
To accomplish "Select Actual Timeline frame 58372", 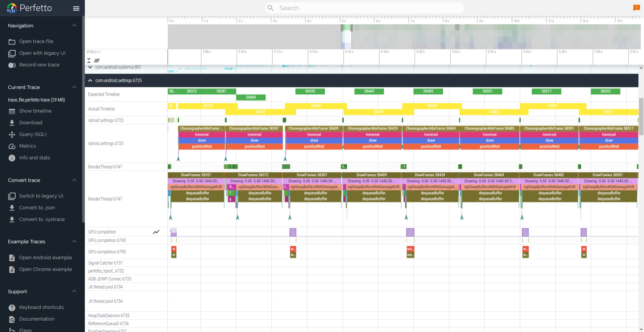I will pos(208,106).
